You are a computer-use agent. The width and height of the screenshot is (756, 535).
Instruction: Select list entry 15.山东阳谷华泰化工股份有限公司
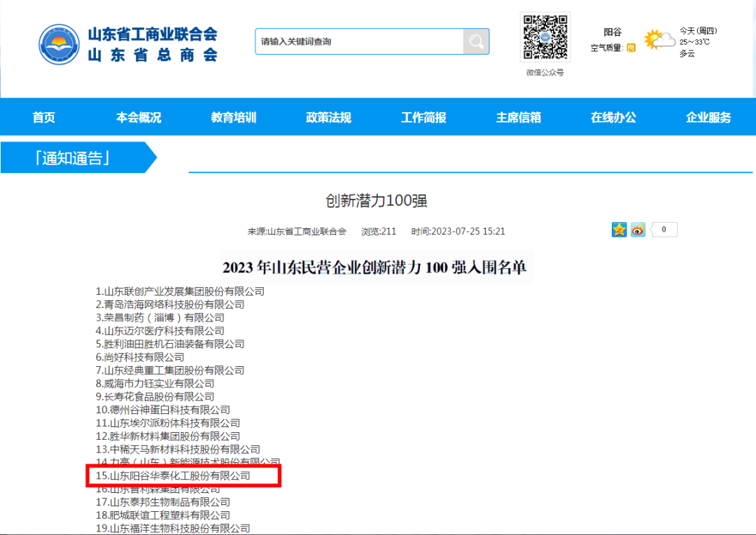173,475
